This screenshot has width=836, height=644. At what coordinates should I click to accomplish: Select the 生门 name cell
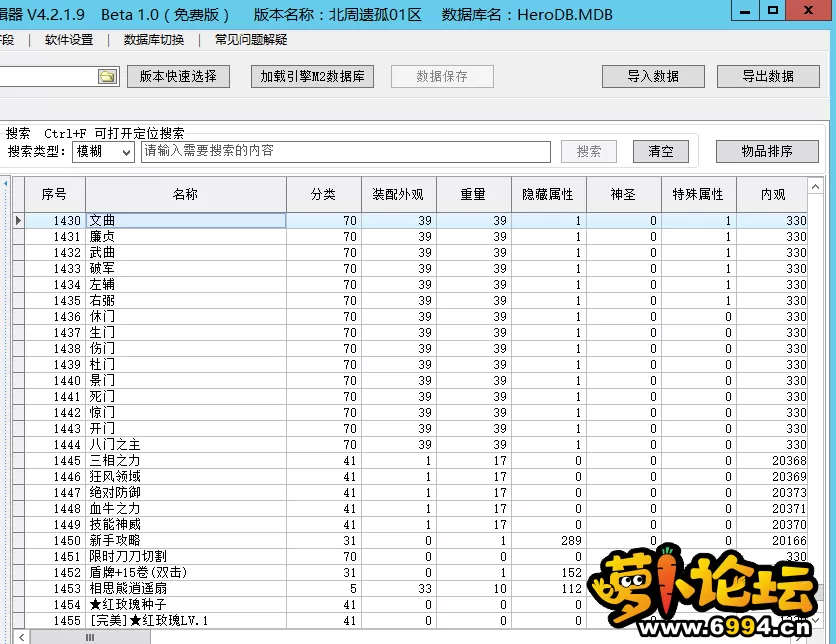pos(186,332)
